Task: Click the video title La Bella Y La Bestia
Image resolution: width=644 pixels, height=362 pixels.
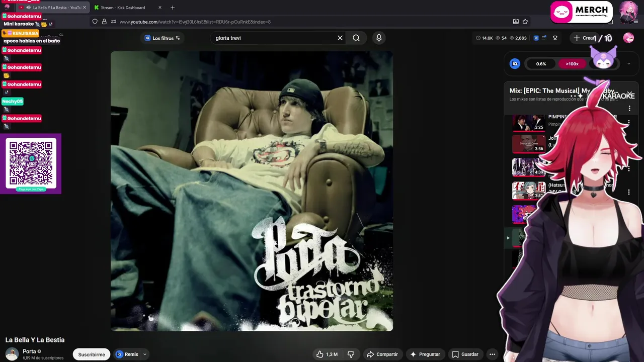Action: [x=35, y=340]
